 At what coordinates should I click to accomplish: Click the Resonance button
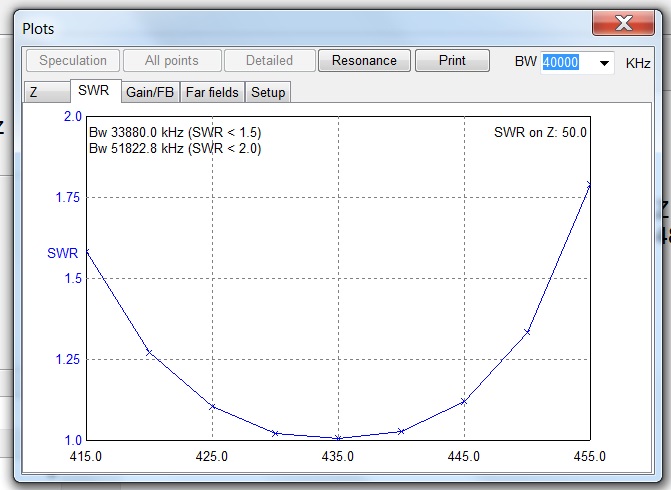364,60
